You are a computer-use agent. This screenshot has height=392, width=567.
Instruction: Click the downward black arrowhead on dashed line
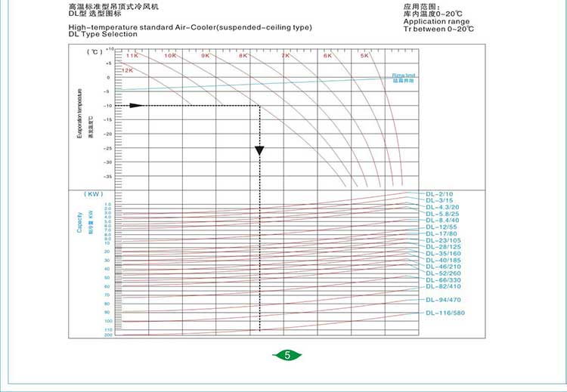pyautogui.click(x=259, y=150)
